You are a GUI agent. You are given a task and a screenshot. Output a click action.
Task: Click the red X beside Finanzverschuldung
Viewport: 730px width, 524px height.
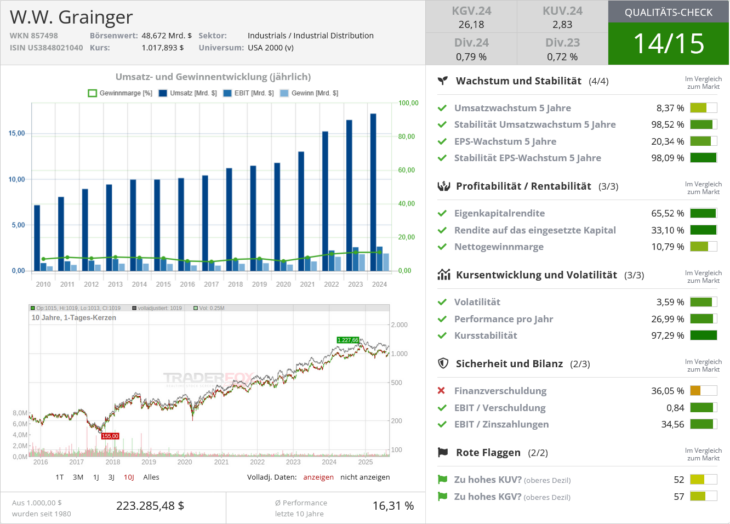(x=441, y=390)
